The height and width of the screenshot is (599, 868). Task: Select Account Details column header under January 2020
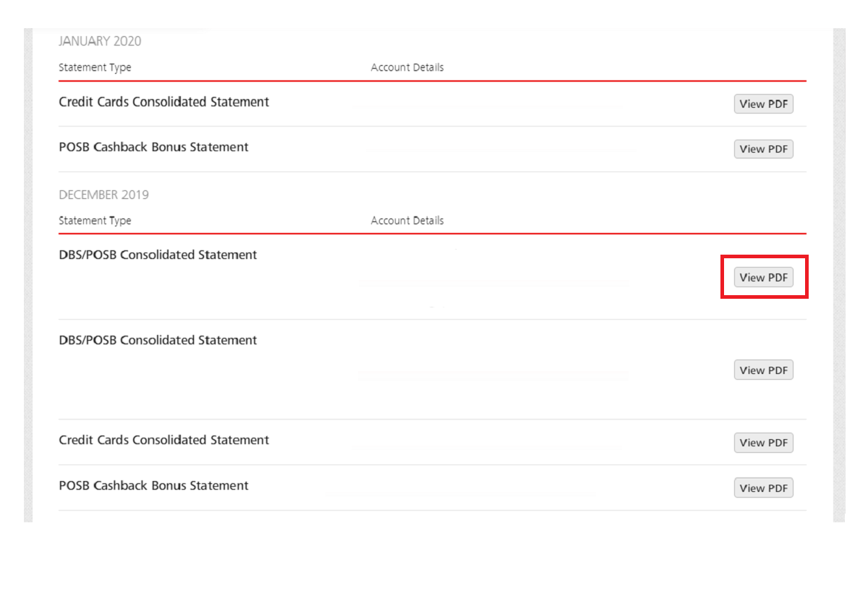click(407, 67)
